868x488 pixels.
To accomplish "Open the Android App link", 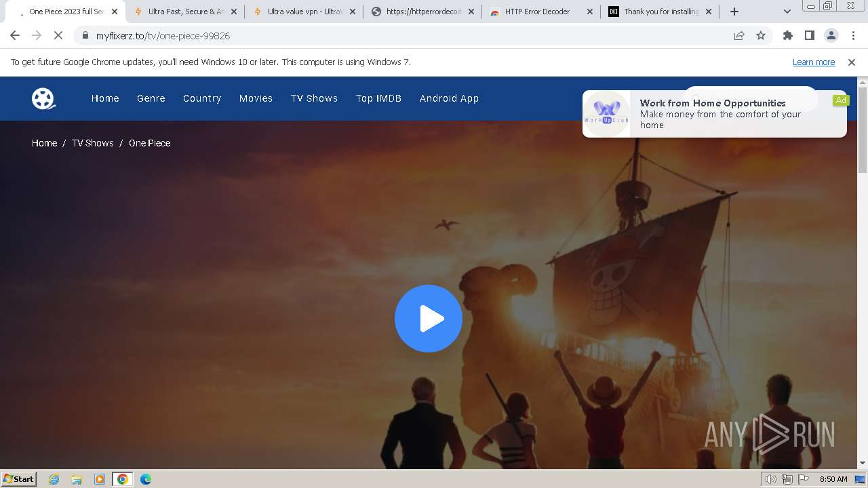I will point(449,98).
